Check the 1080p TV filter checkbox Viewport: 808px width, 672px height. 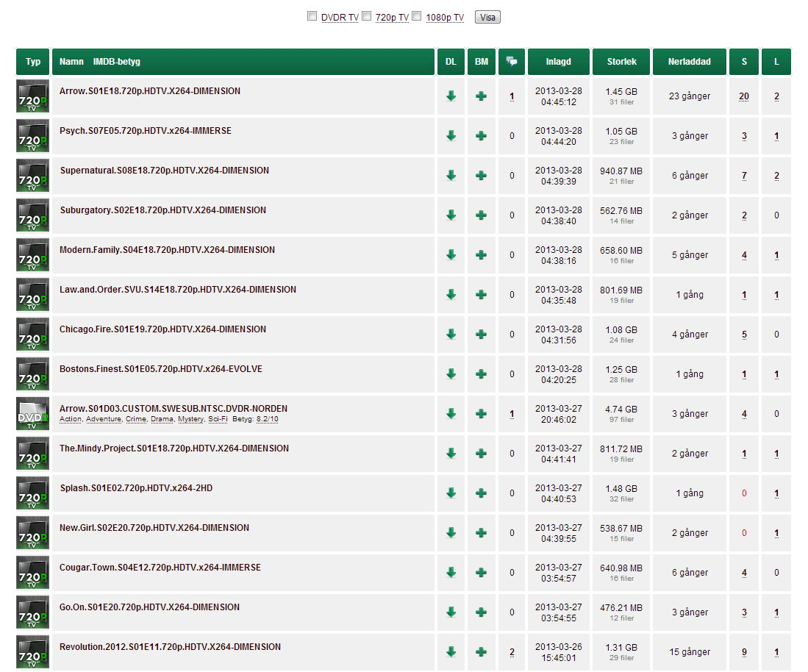tap(417, 16)
